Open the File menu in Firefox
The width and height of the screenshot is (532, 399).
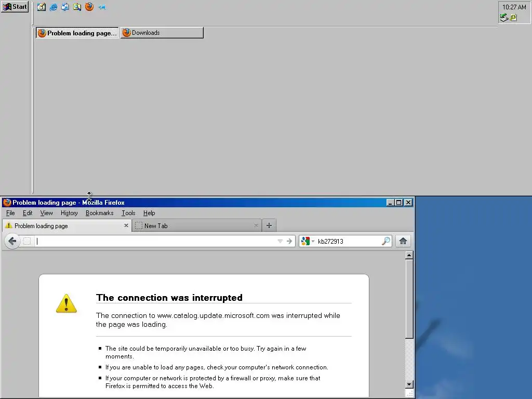(10, 213)
